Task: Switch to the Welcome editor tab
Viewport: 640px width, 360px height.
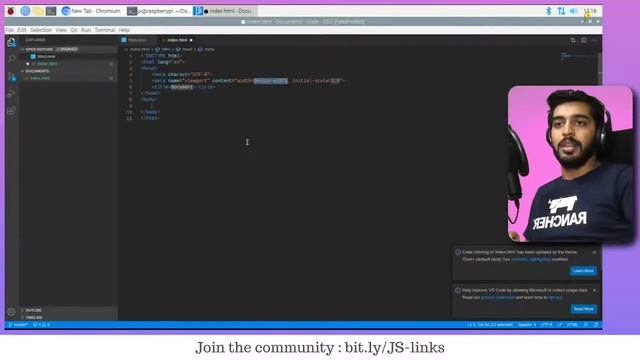Action: click(x=137, y=40)
